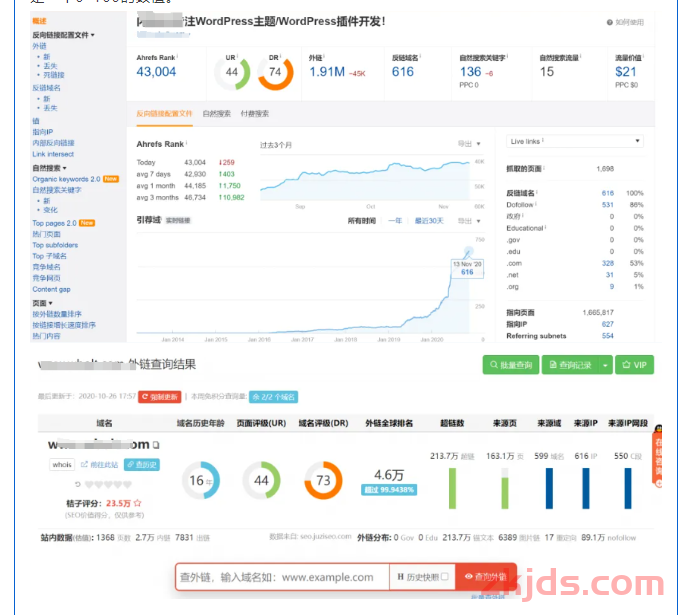683x615 pixels.
Task: Expand the 查询记录 dropdown arrow
Action: click(605, 365)
